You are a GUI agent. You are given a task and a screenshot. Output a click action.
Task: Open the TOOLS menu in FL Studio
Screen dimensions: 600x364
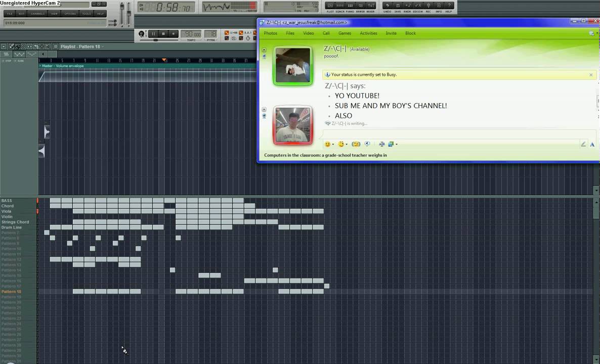pyautogui.click(x=87, y=13)
